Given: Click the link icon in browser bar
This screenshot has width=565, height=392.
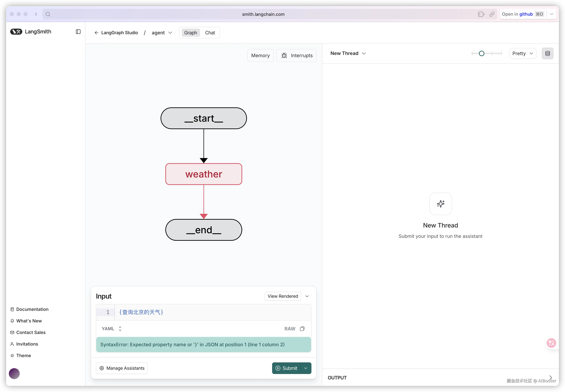Looking at the screenshot, I should 492,14.
